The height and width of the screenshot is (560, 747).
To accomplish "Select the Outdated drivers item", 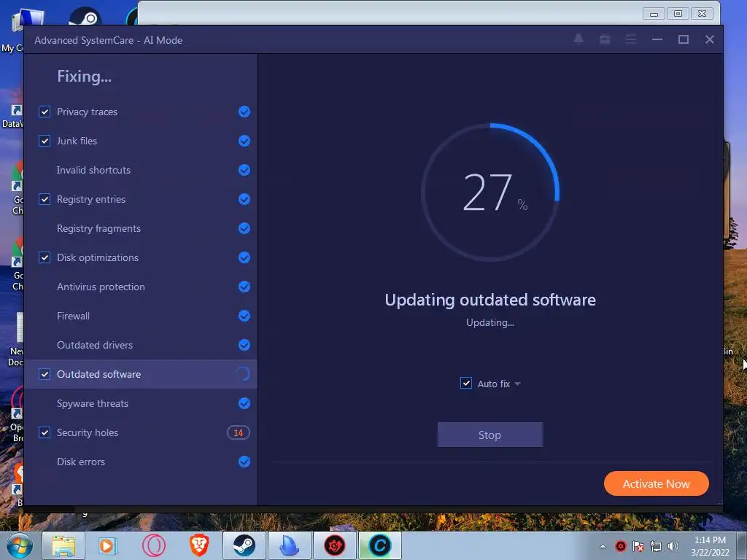I will 141,345.
